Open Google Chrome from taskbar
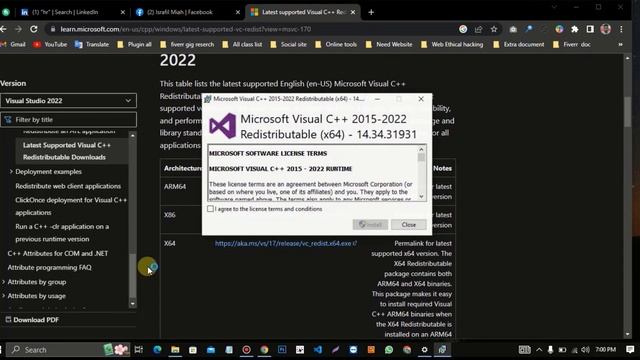 264,349
